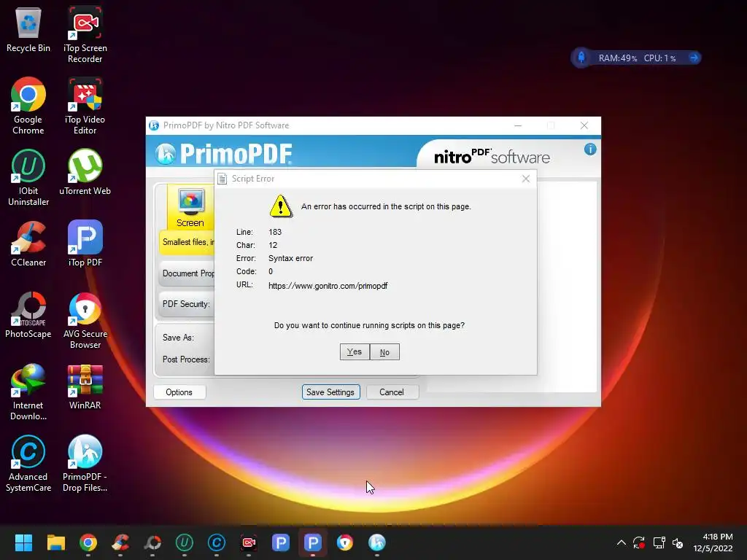Click the sync status tray icon
The image size is (747, 560).
(639, 542)
